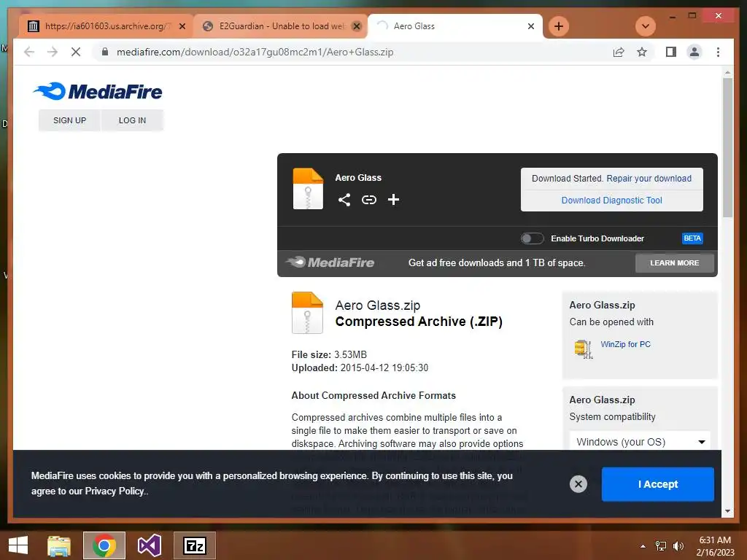This screenshot has width=747, height=560.
Task: Enable Turbo Downloader toggle
Action: tap(532, 238)
